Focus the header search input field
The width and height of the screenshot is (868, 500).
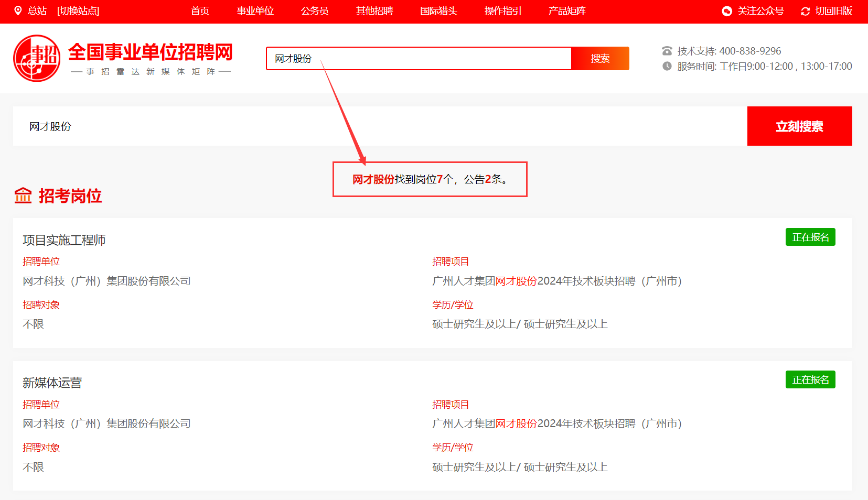tap(419, 58)
